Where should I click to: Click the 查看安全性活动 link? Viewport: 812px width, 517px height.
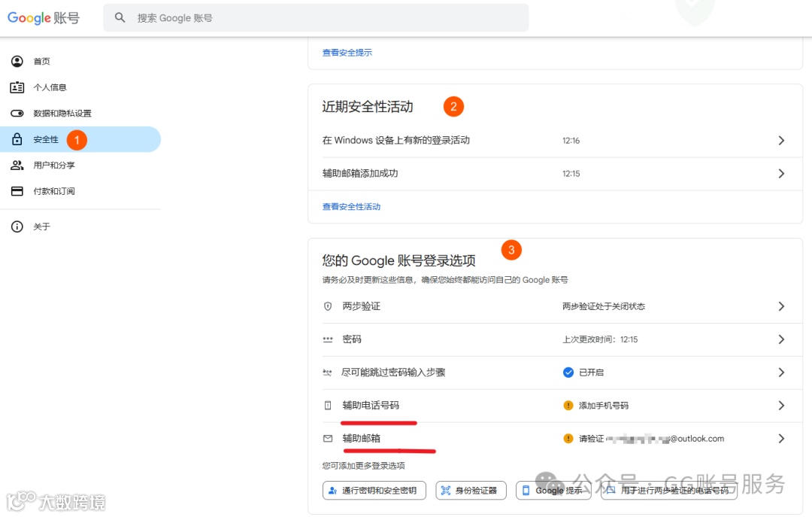pyautogui.click(x=351, y=206)
